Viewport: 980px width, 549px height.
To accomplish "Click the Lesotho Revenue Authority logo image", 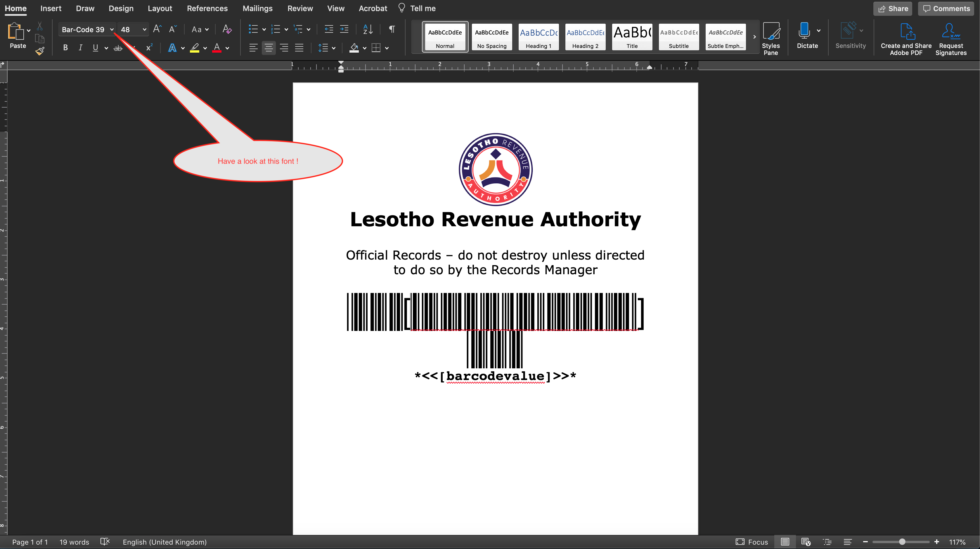I will [495, 170].
